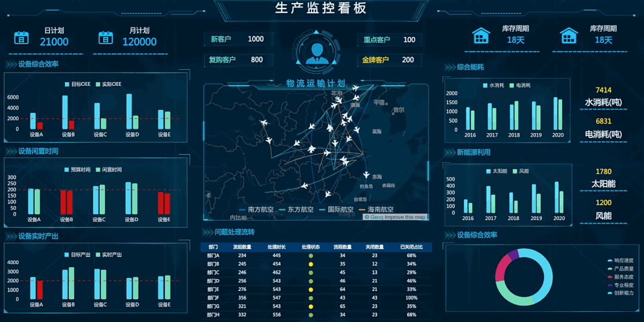This screenshot has height=322, width=644.
Task: Open the customer avatar icon in the center
Action: pos(317,52)
